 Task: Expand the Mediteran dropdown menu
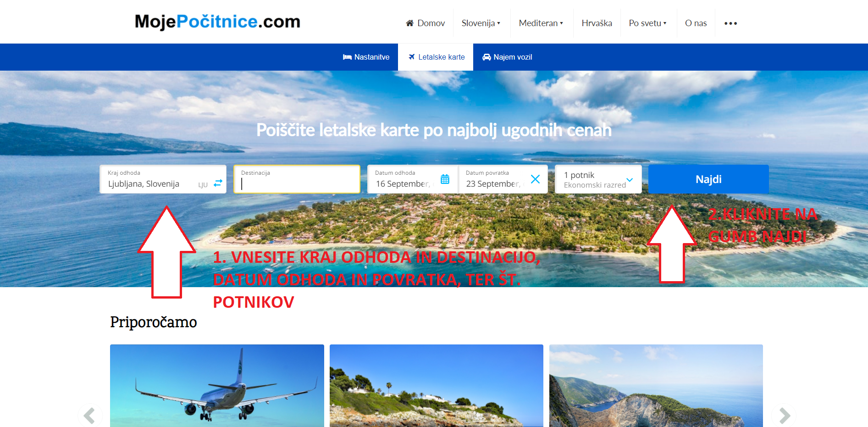point(542,23)
